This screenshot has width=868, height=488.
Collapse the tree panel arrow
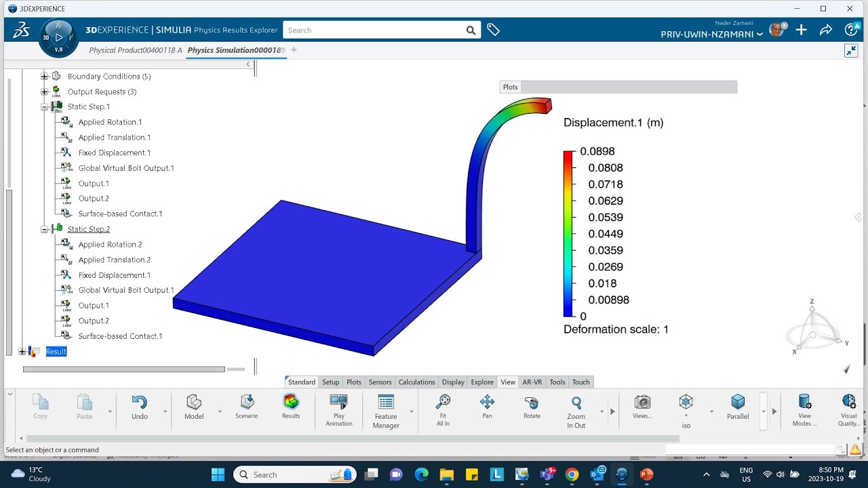pos(248,64)
